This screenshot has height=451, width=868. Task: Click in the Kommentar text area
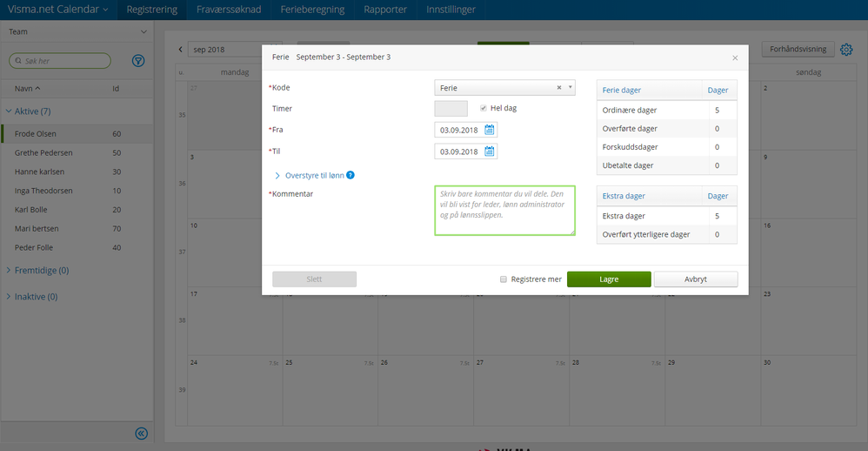(504, 211)
